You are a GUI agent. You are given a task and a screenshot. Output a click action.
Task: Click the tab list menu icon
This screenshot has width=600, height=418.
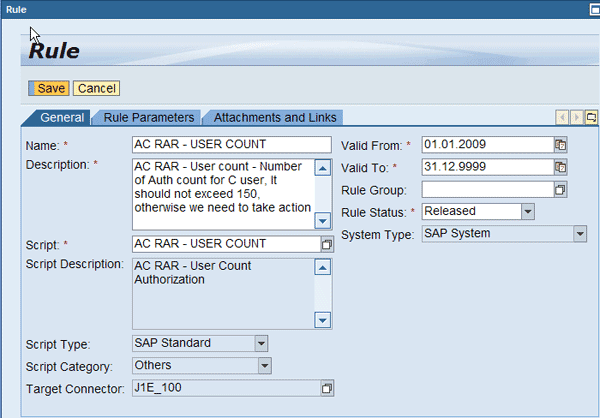pos(592,118)
